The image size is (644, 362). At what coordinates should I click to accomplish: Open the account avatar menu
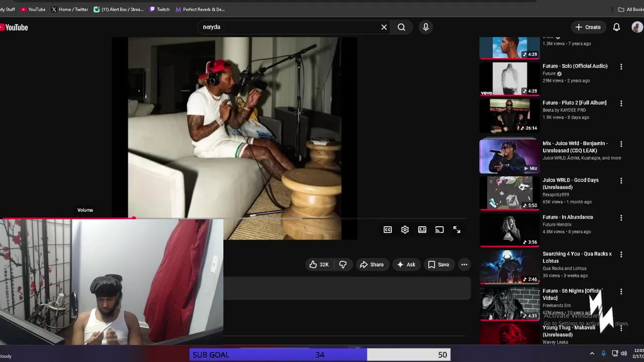coord(637,27)
